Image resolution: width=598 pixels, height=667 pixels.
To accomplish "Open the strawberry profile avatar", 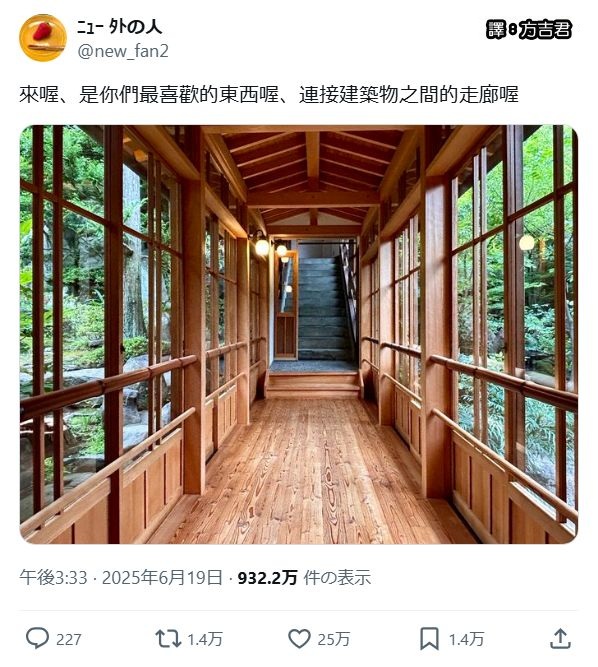I will point(43,38).
